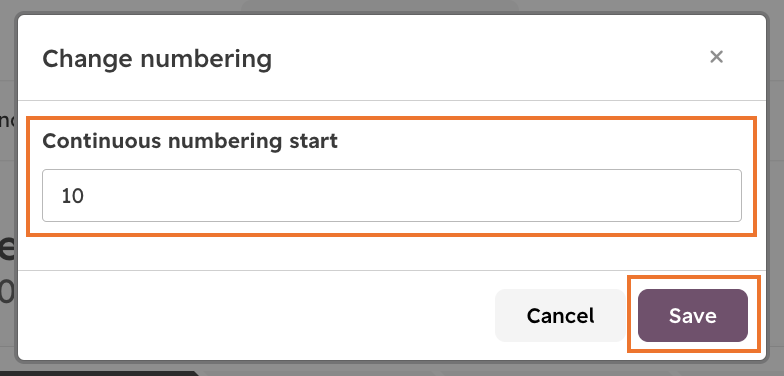The height and width of the screenshot is (376, 784).
Task: Tap the close cross in the dialog header
Action: [x=716, y=57]
